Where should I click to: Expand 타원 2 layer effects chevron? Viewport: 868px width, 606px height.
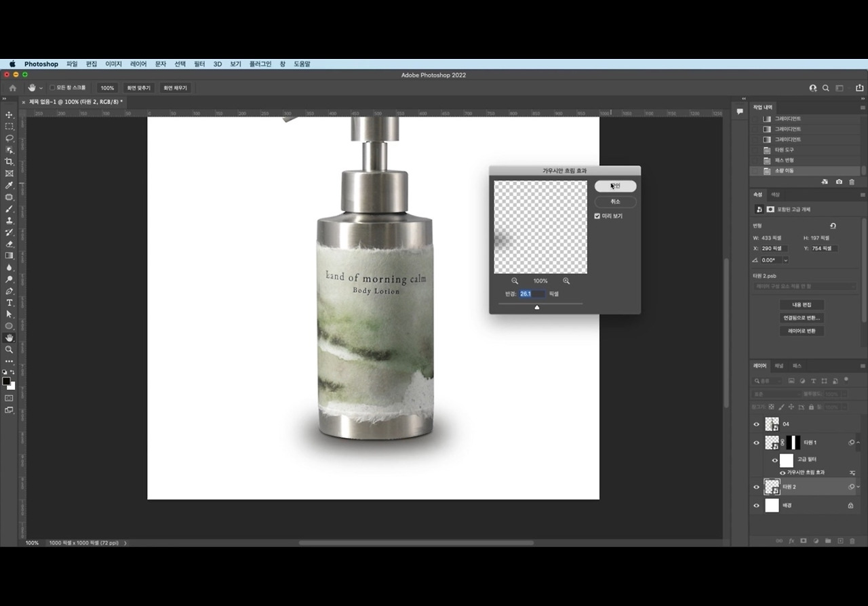point(859,487)
